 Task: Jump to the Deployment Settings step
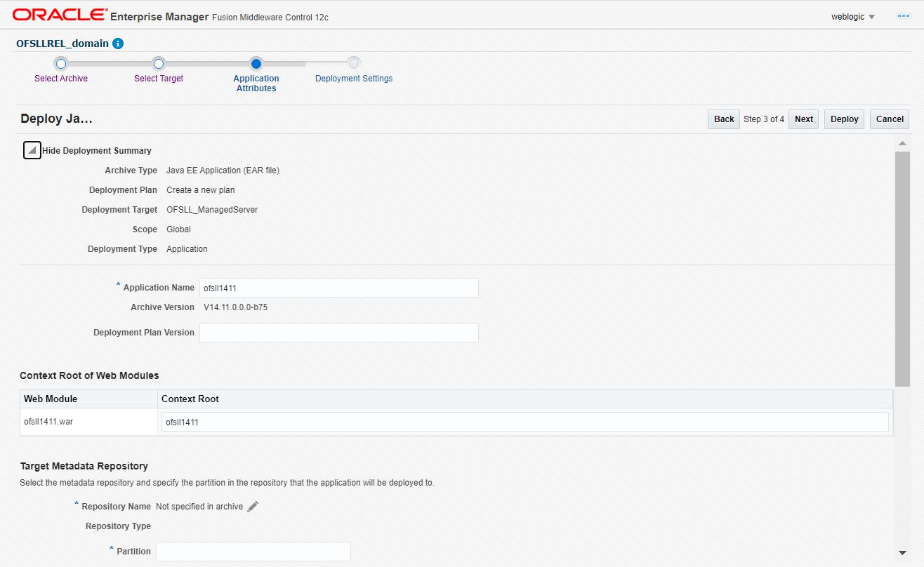coord(354,79)
